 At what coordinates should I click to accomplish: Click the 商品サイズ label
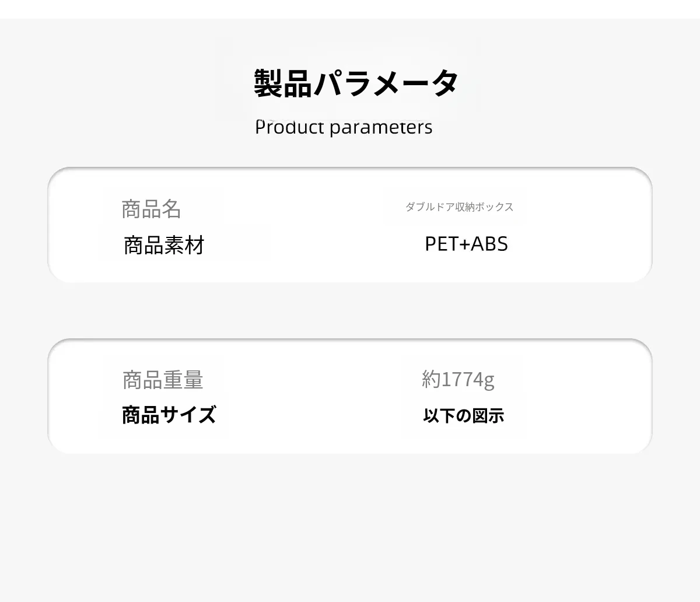(x=169, y=415)
